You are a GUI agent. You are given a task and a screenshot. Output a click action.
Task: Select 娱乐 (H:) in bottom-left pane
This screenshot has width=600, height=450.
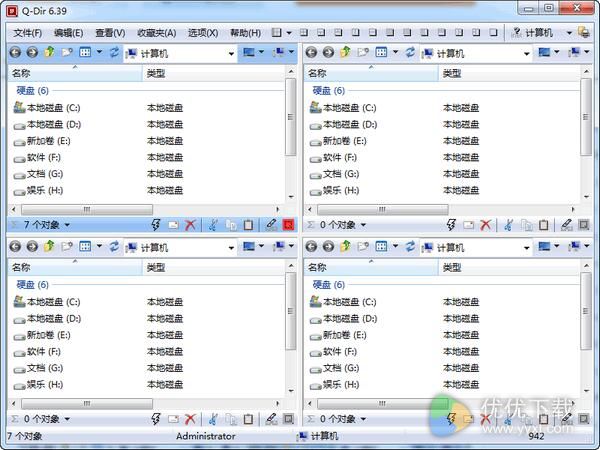click(38, 385)
